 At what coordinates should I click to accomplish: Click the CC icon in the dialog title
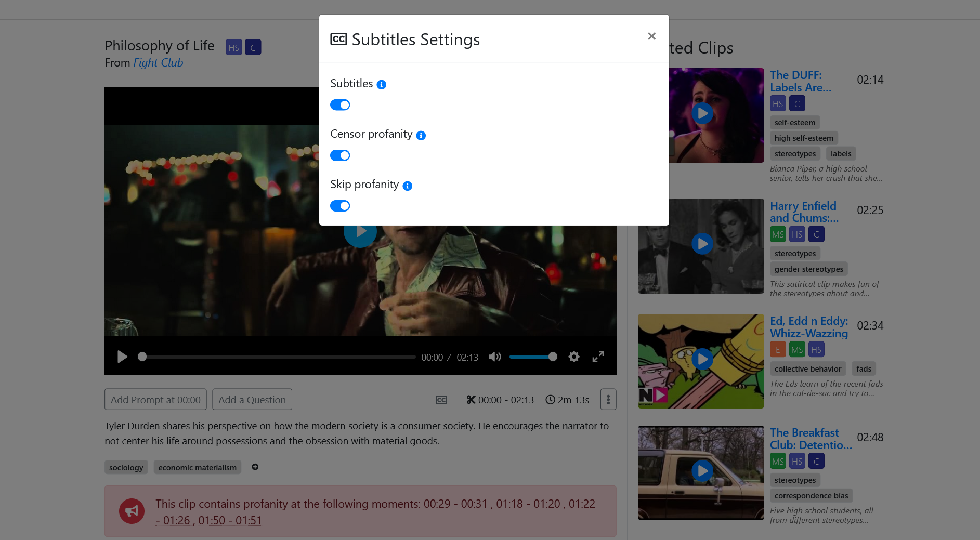[338, 39]
